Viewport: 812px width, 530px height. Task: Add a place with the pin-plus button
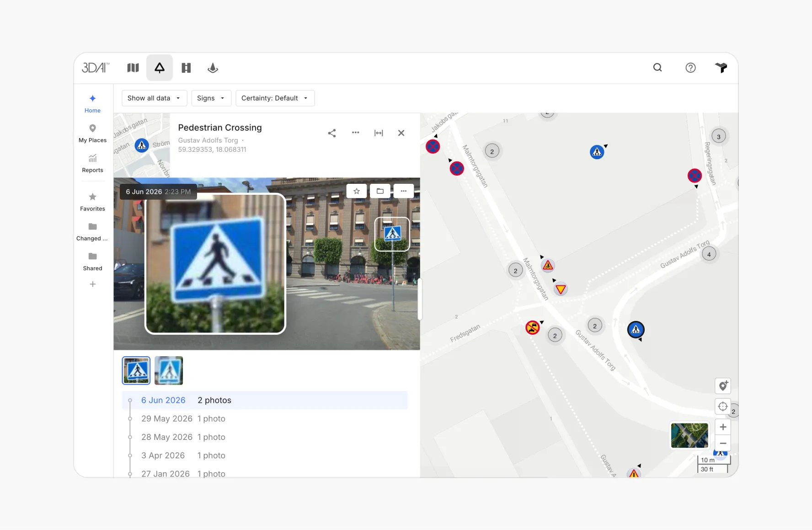coord(723,386)
